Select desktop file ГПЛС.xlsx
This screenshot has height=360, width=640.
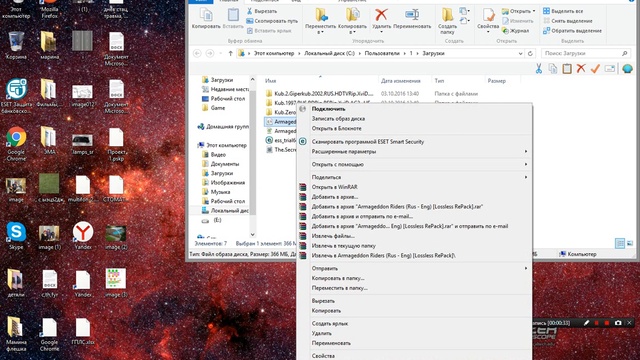click(83, 331)
